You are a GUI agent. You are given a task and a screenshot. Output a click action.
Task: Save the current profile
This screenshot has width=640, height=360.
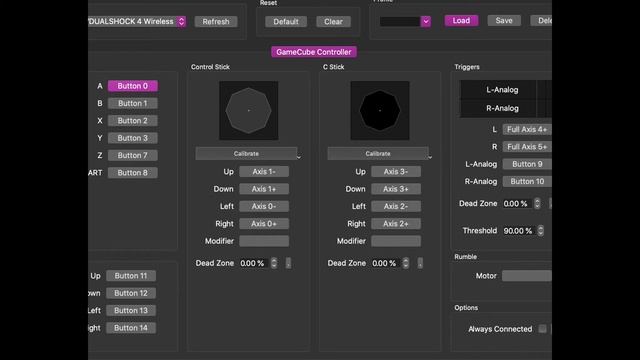pos(504,20)
